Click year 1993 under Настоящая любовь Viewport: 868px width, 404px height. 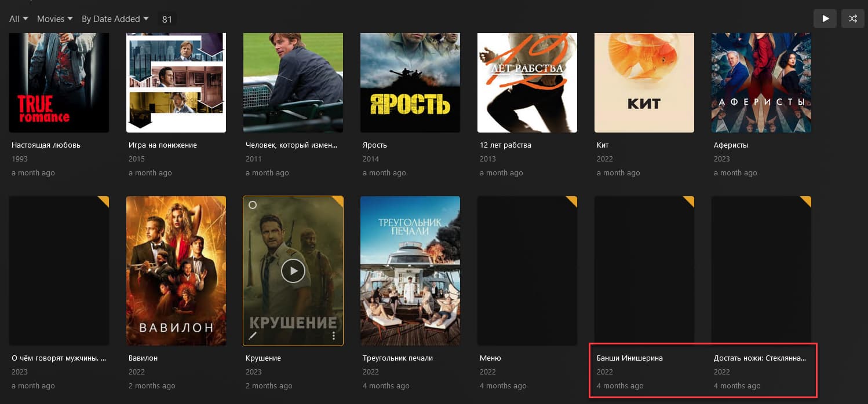(x=20, y=159)
